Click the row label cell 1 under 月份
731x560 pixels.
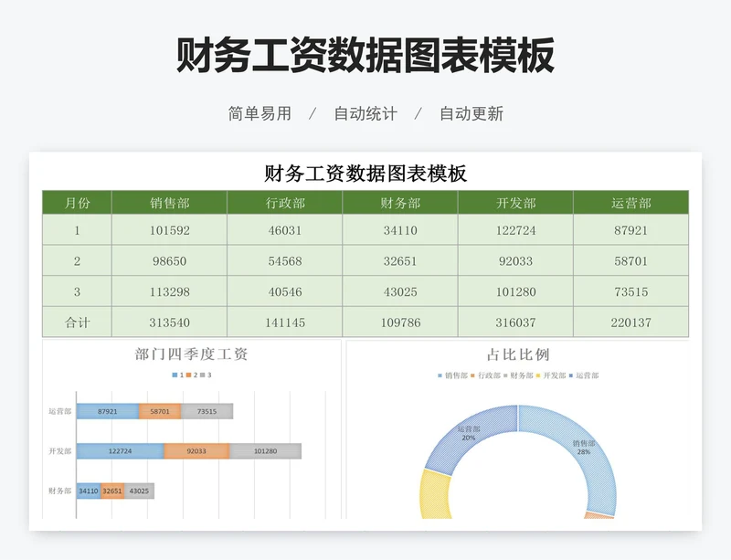(77, 230)
